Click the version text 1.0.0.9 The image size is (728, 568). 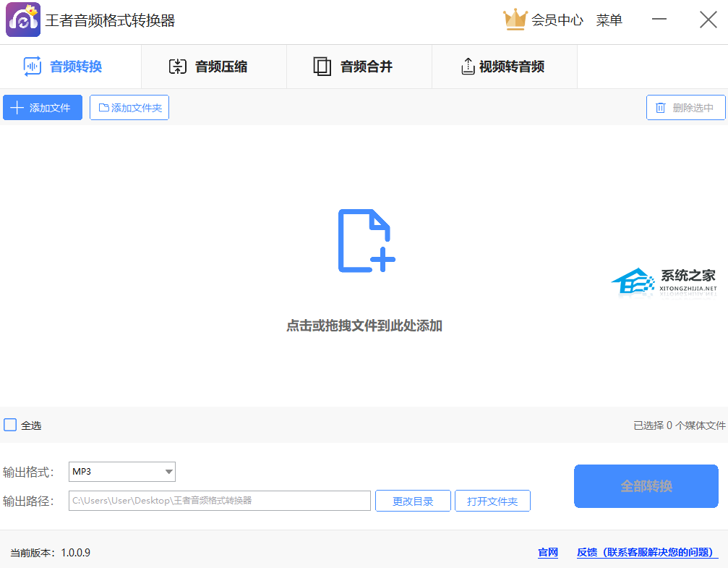point(76,553)
